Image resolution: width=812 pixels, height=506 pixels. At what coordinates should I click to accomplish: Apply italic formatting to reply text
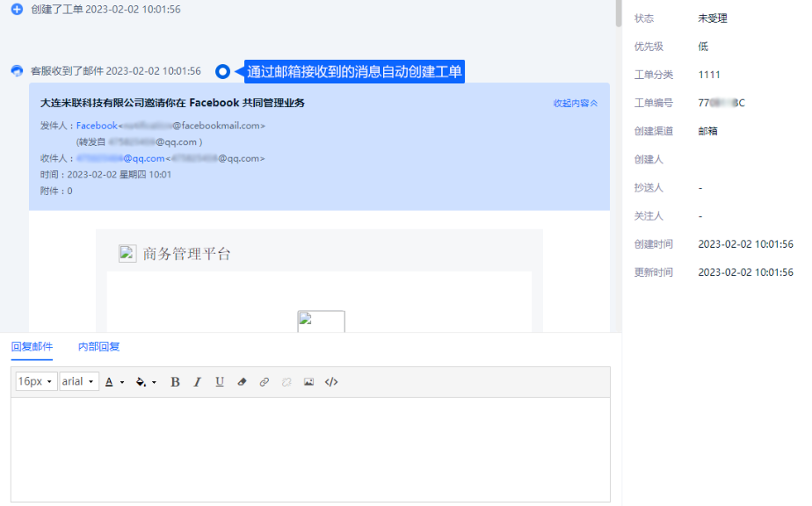coord(197,382)
